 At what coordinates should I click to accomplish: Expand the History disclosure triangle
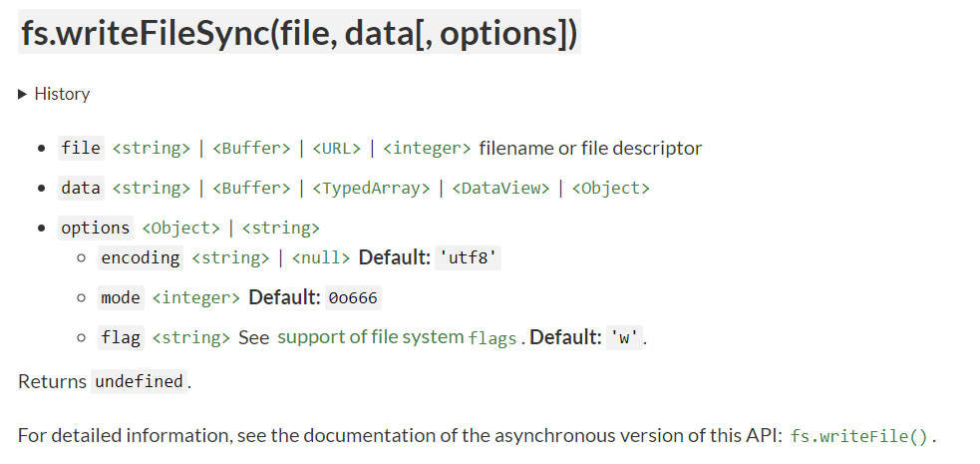coord(23,94)
